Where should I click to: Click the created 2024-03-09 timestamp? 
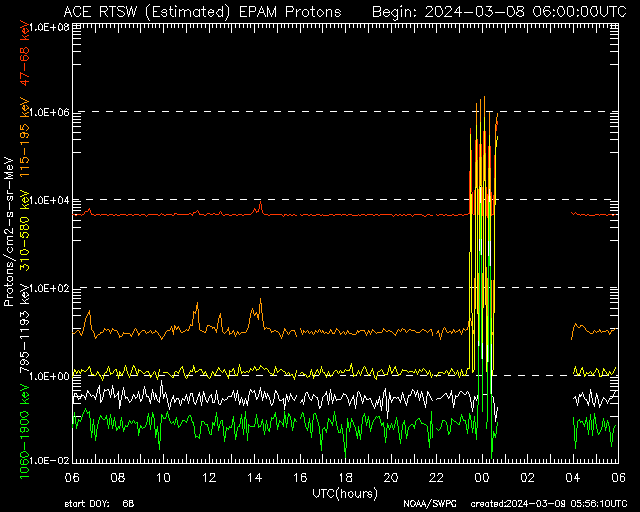tap(549, 504)
